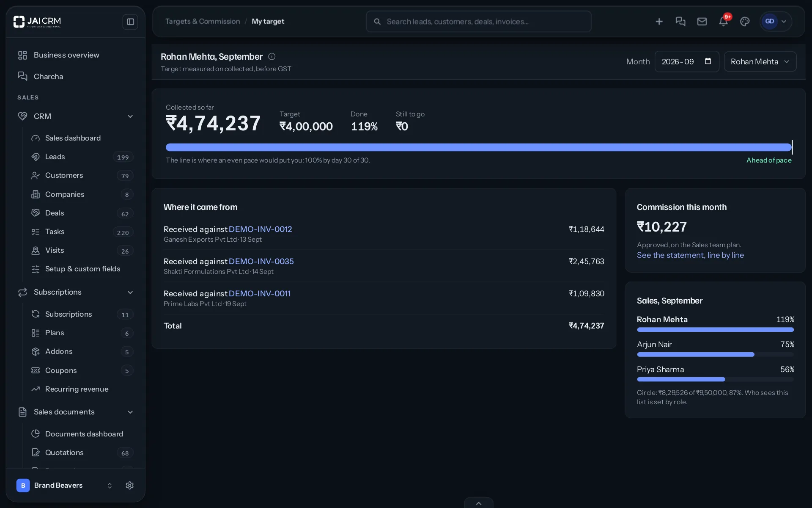Collapse the Sales documents section chevron
The image size is (812, 508).
[130, 412]
